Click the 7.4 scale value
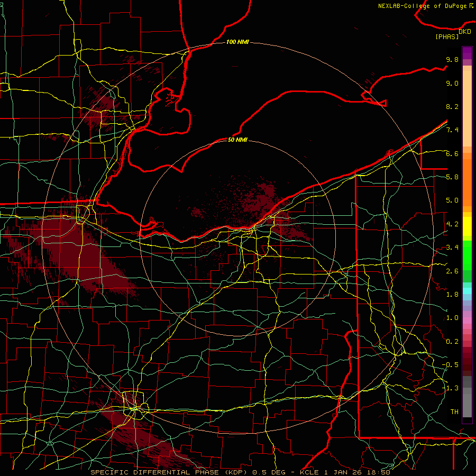This screenshot has height=476, width=476. [452, 130]
